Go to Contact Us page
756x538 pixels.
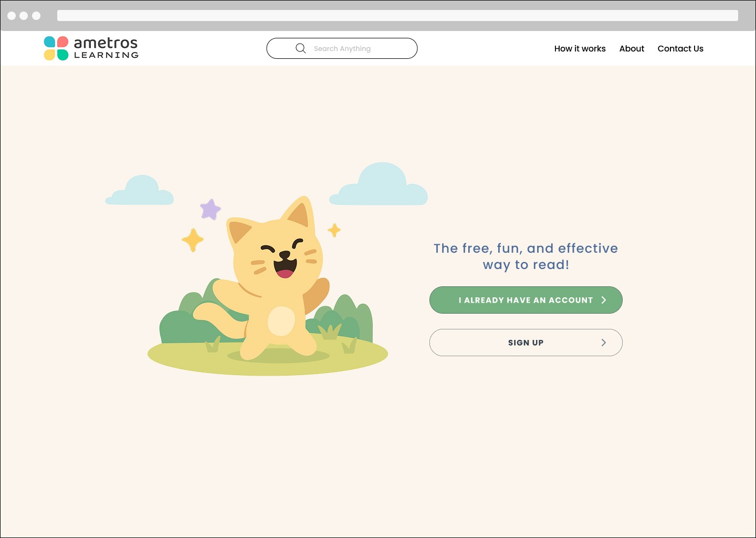[680, 48]
